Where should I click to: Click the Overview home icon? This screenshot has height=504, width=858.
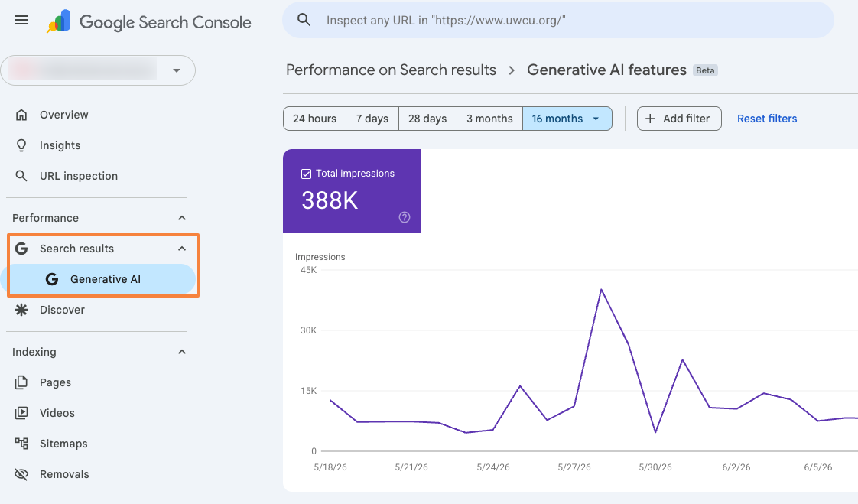pyautogui.click(x=21, y=115)
